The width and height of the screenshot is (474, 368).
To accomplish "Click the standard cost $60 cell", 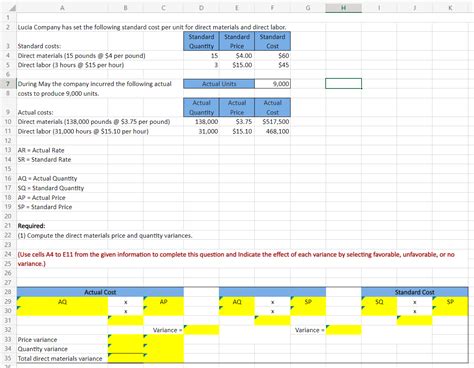I will click(272, 56).
